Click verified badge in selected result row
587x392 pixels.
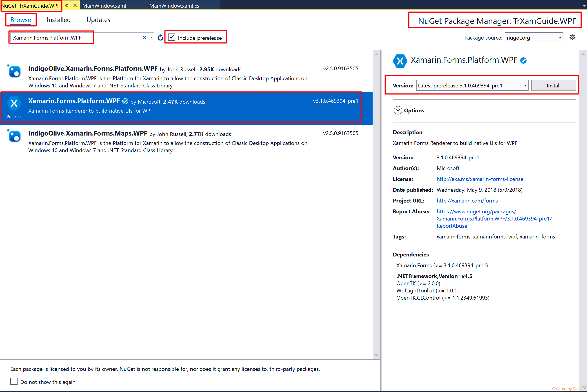pos(125,101)
